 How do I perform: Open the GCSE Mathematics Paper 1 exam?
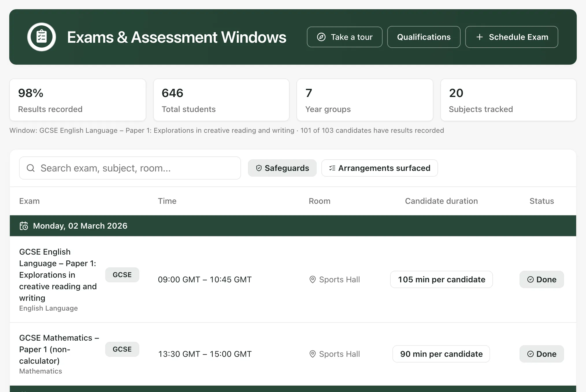pyautogui.click(x=59, y=349)
